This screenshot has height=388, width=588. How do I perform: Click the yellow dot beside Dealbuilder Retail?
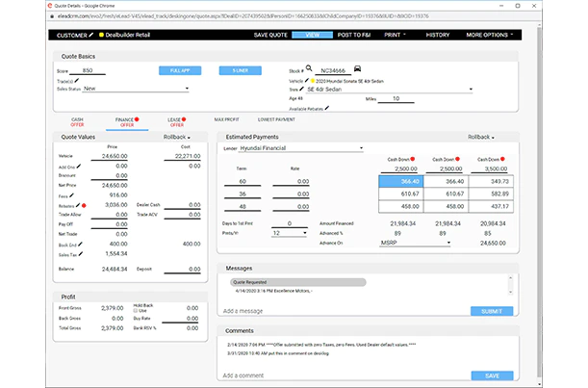[x=101, y=35]
